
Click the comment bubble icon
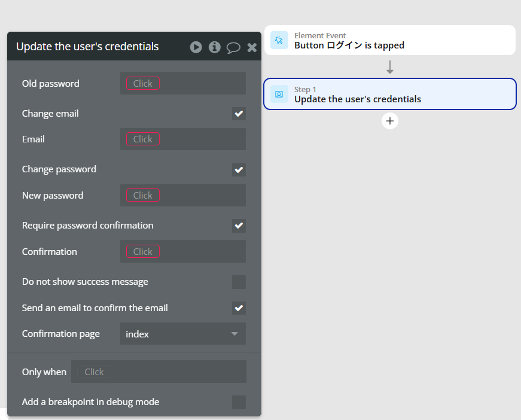tap(233, 47)
